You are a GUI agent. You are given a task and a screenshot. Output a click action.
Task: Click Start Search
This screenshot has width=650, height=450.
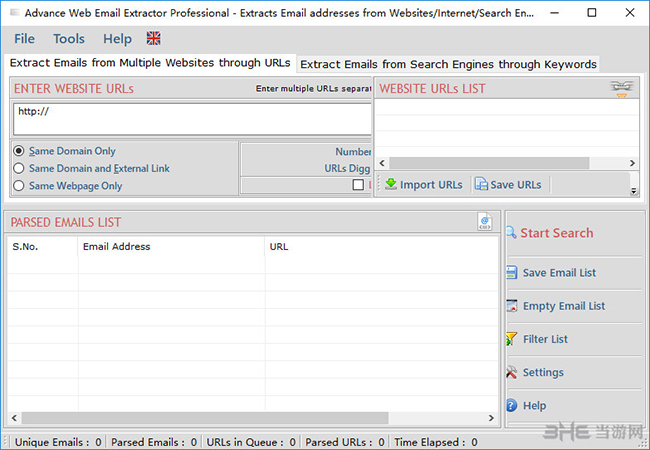click(556, 233)
